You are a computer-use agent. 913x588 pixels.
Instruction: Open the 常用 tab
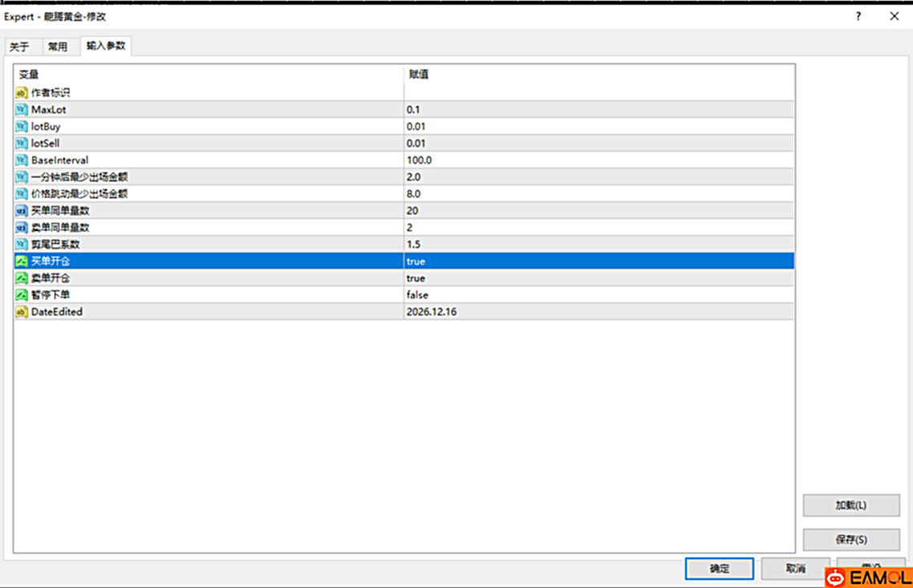pyautogui.click(x=58, y=47)
